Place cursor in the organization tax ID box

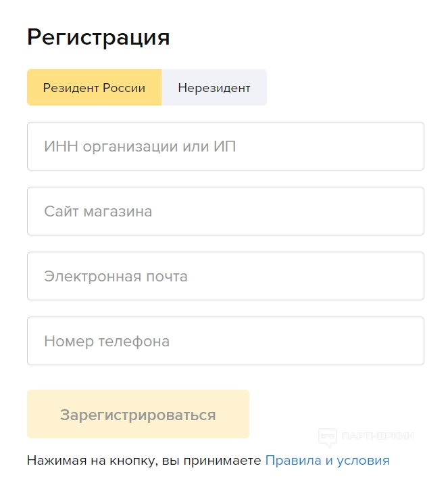tap(225, 146)
